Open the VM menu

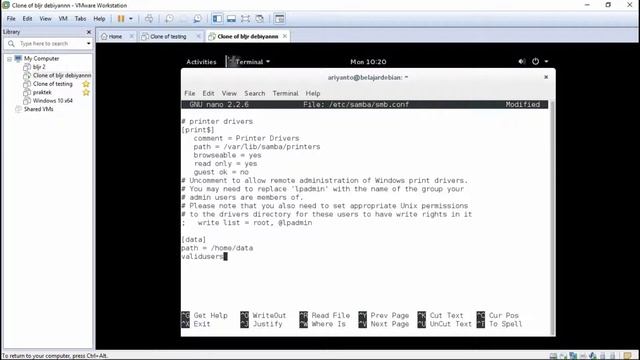coord(63,19)
